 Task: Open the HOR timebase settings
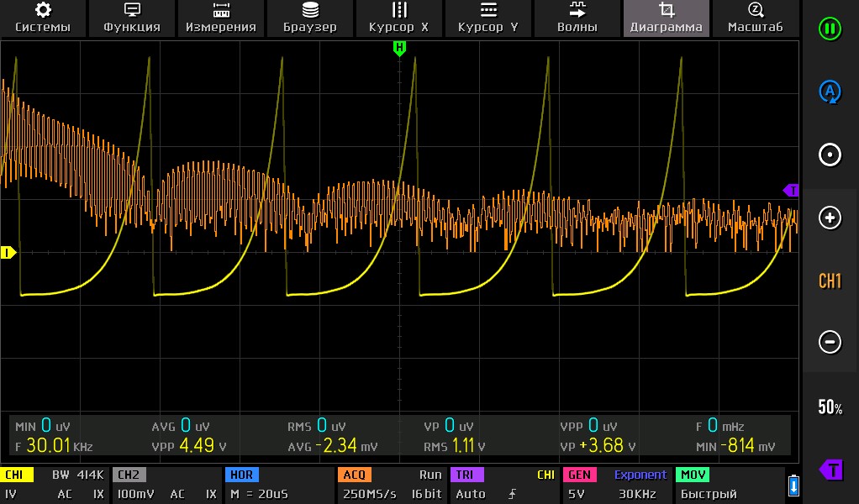point(279,485)
